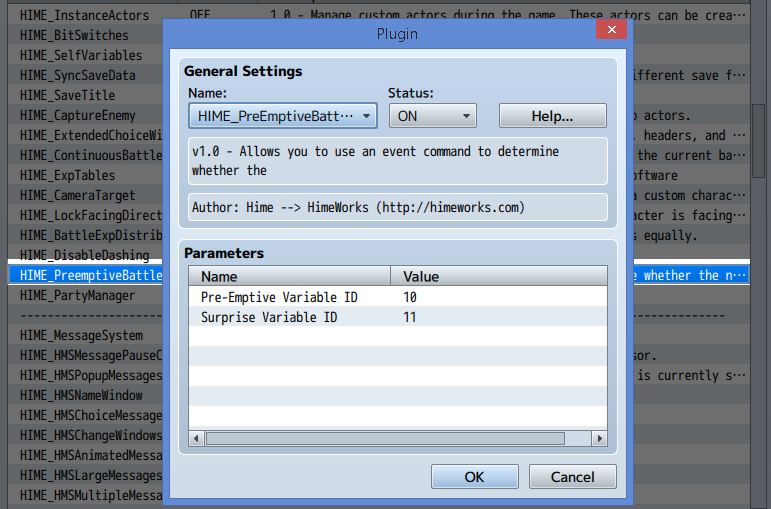The height and width of the screenshot is (509, 771).
Task: Select the Surprise Variable ID parameter row
Action: click(398, 317)
